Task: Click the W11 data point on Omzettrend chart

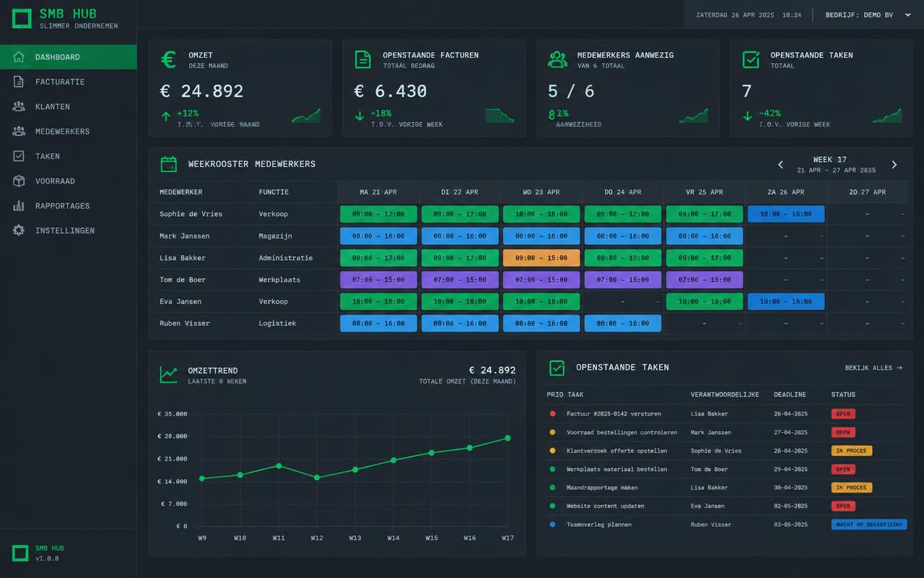Action: [x=279, y=466]
